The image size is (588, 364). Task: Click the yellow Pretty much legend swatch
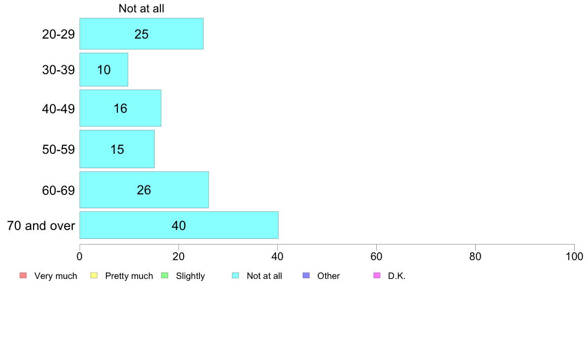(94, 275)
